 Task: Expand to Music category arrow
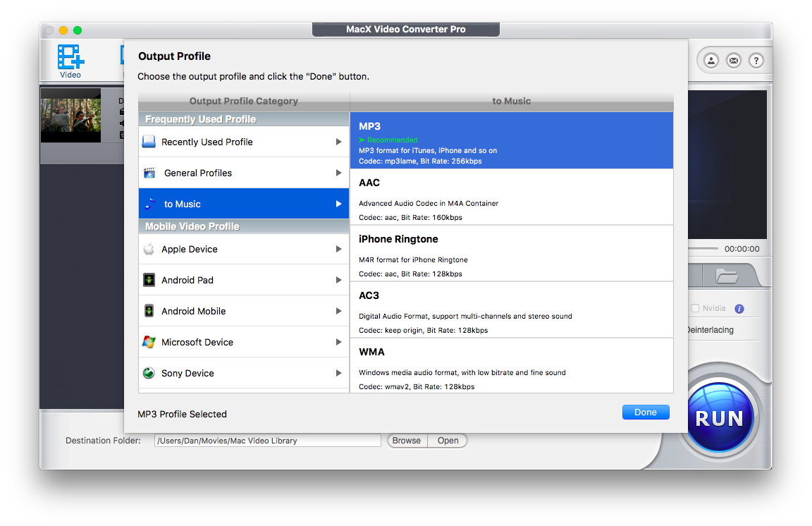click(338, 204)
